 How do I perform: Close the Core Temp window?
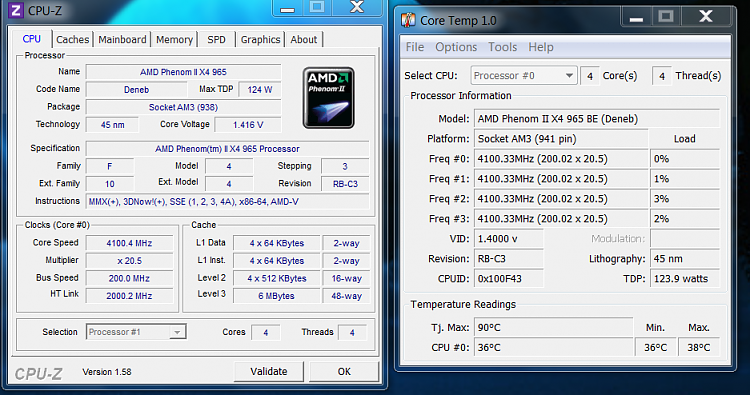click(706, 17)
